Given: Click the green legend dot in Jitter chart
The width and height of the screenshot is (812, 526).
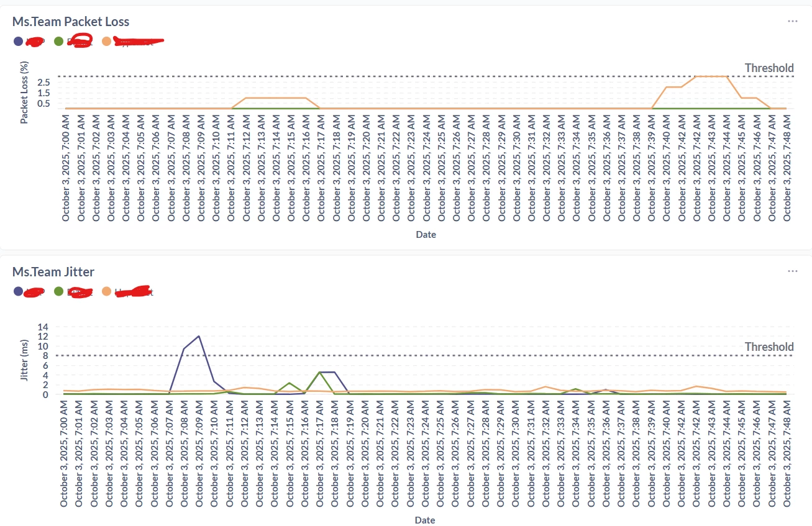Looking at the screenshot, I should (59, 291).
